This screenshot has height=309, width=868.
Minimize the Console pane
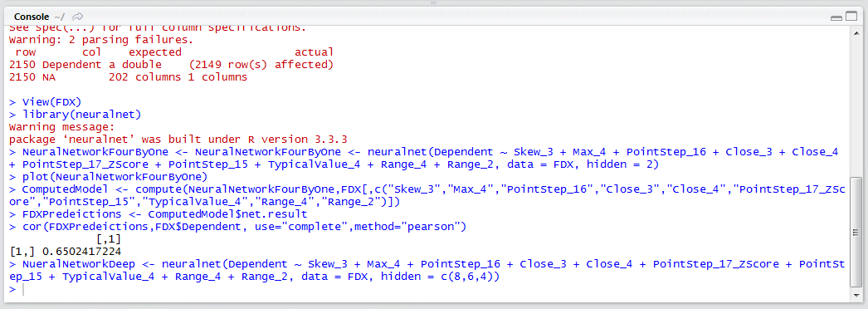tap(836, 17)
